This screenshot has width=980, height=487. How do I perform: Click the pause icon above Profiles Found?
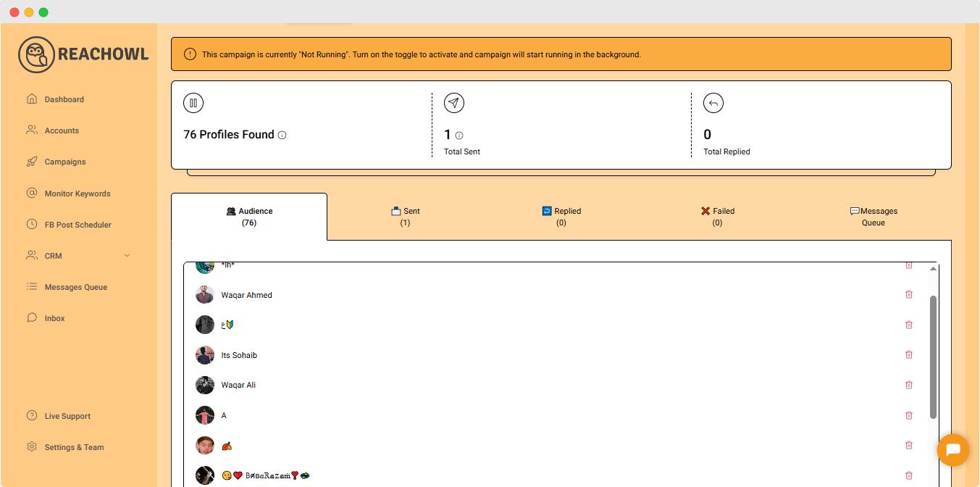193,103
